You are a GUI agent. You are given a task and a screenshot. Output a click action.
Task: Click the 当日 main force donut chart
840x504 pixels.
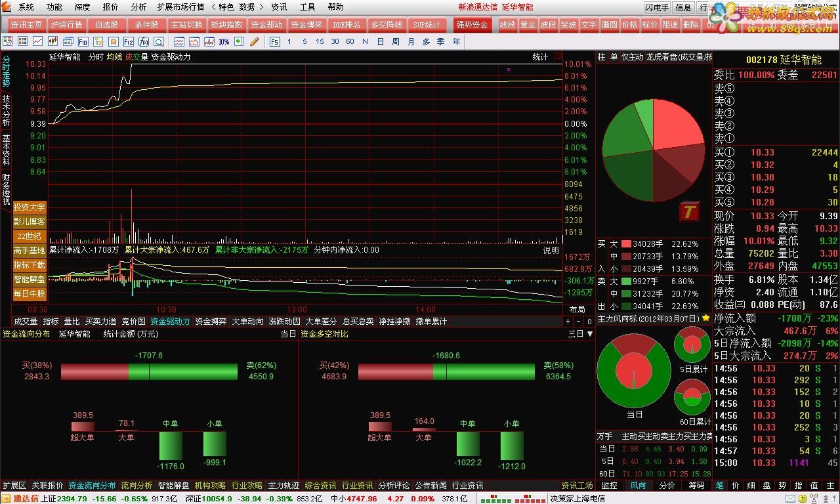[x=634, y=370]
